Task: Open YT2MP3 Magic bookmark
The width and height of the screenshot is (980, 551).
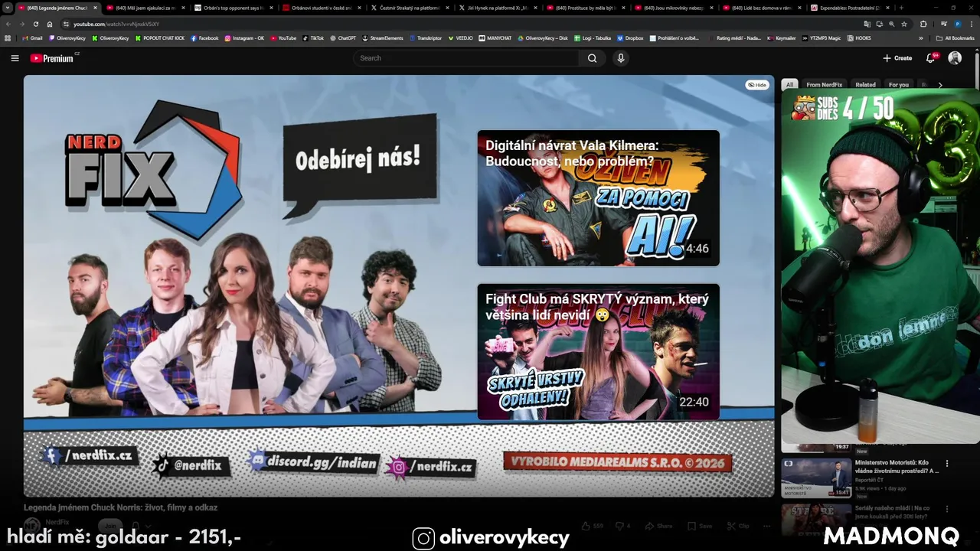Action: coord(821,37)
